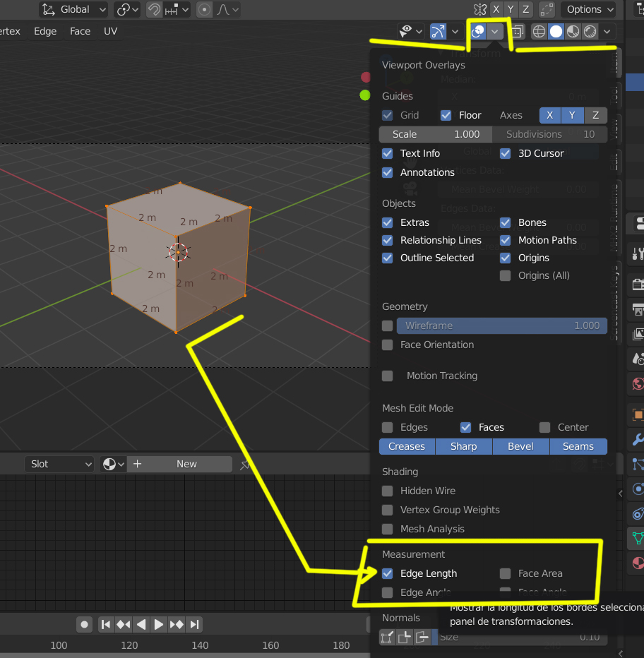The image size is (644, 658).
Task: Enable rendered viewport shading icon
Action: pos(590,32)
